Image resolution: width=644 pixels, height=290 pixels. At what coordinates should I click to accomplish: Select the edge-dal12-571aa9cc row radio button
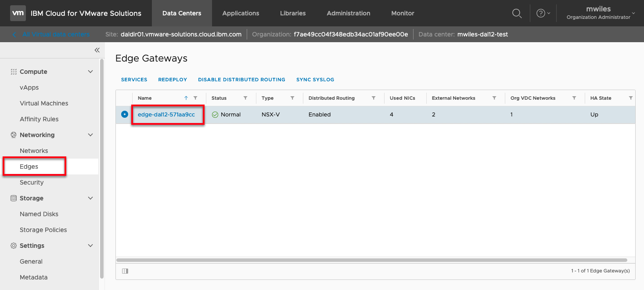(x=125, y=114)
